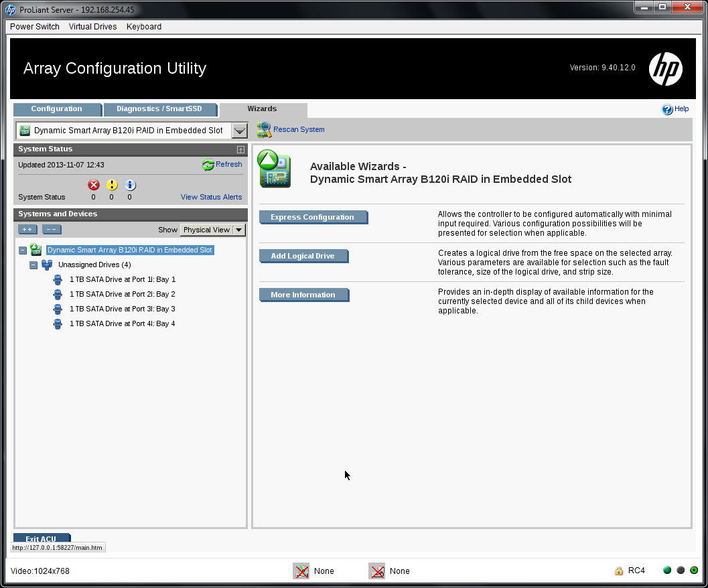Click the green power status indicator
708x588 pixels.
(694, 571)
